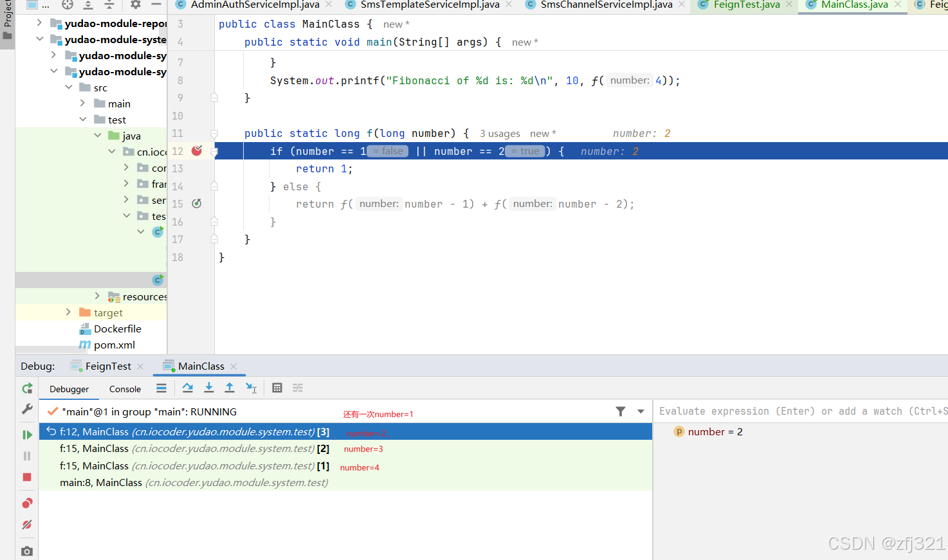Image resolution: width=948 pixels, height=560 pixels.
Task: Click the camera thread dump icon
Action: coord(27,551)
